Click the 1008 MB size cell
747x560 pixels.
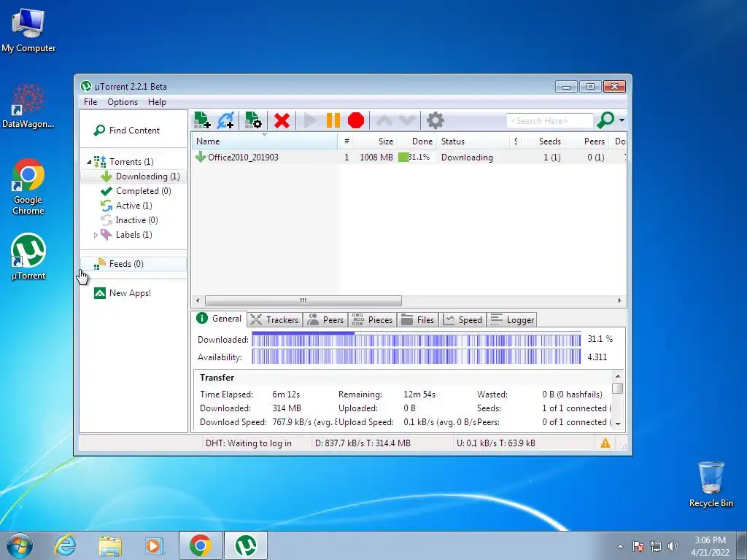[376, 157]
